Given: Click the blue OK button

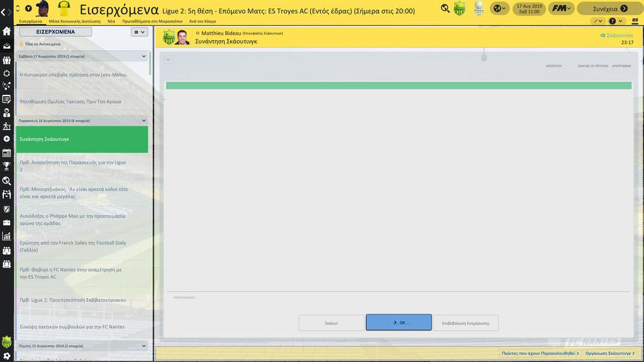Looking at the screenshot, I should pos(399,322).
